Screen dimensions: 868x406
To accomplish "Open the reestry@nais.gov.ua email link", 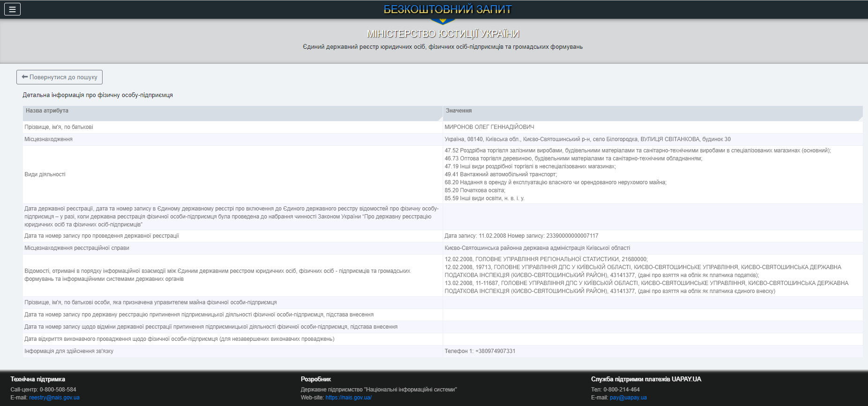I will coord(54,398).
